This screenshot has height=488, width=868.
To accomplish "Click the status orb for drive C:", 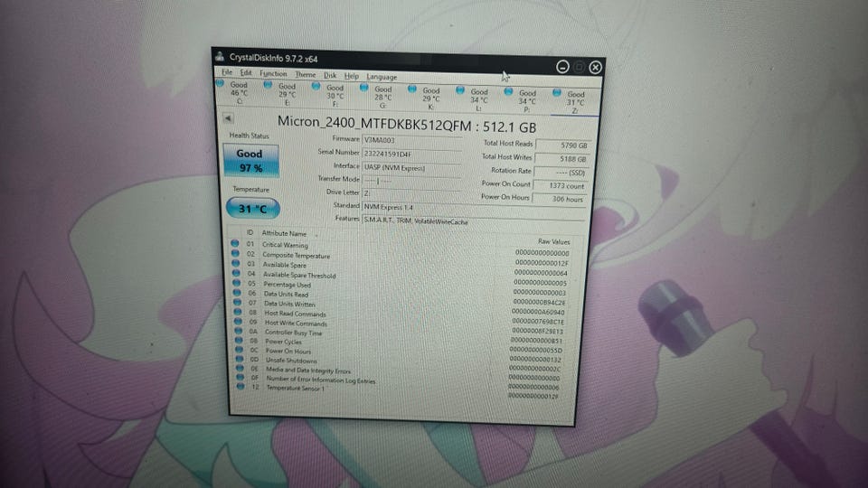I will tap(220, 83).
